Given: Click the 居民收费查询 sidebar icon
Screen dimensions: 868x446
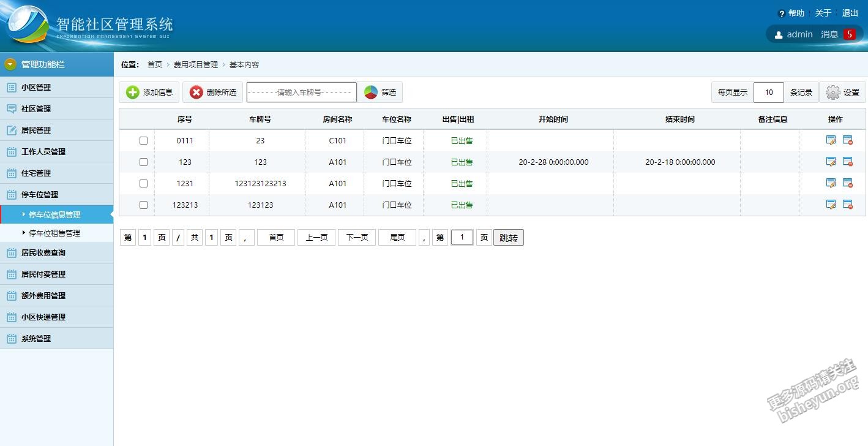Looking at the screenshot, I should point(11,252).
